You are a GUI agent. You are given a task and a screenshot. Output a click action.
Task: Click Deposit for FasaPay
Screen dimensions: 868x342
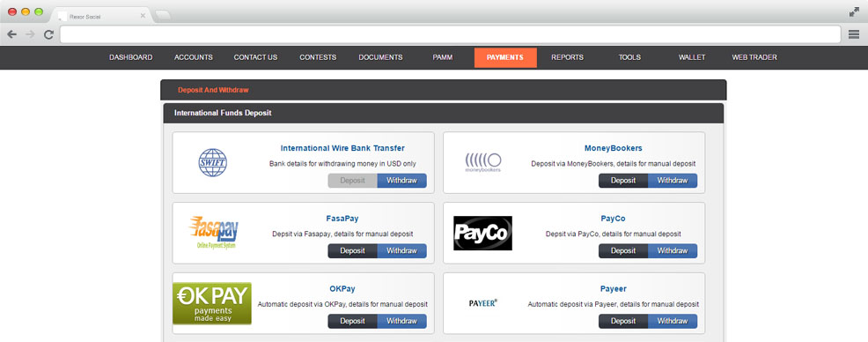[353, 251]
